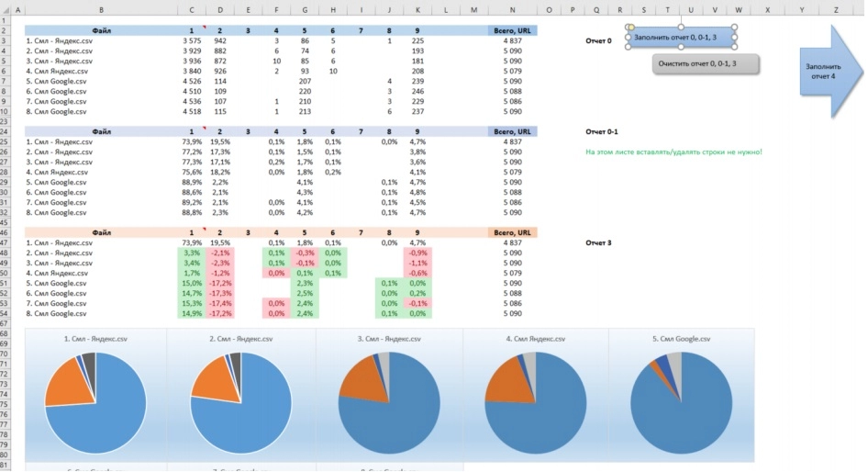Click the green note about not inserting rows
This screenshot has height=472, width=868.
point(673,152)
